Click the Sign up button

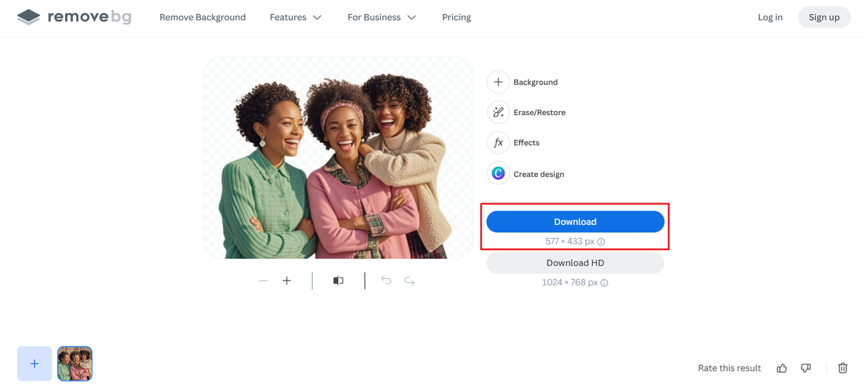point(824,17)
